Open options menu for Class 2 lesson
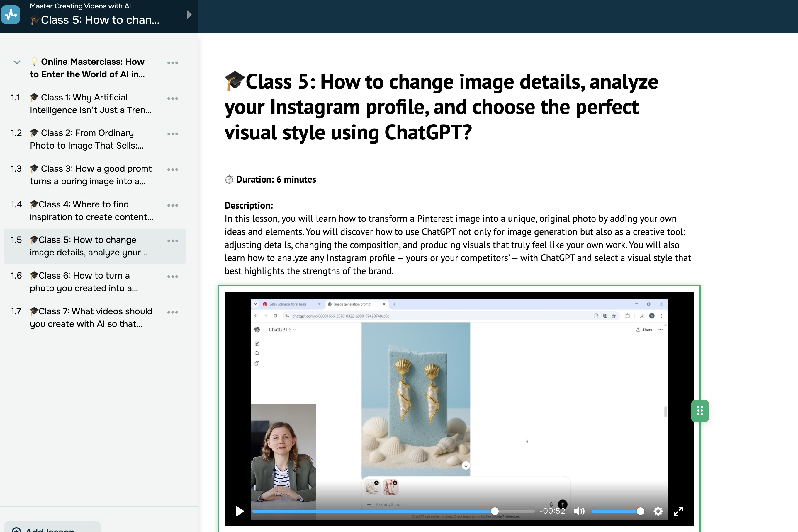798x532 pixels. (x=172, y=134)
